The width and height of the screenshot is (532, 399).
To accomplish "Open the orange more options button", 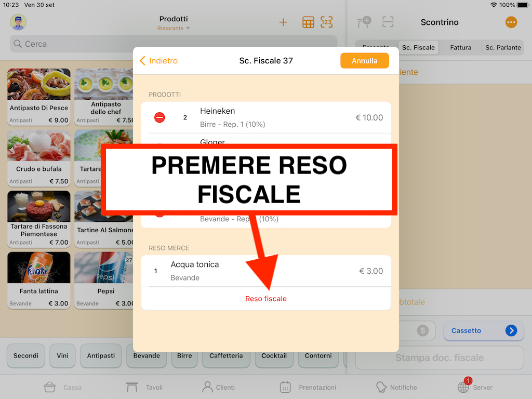I will tap(511, 22).
